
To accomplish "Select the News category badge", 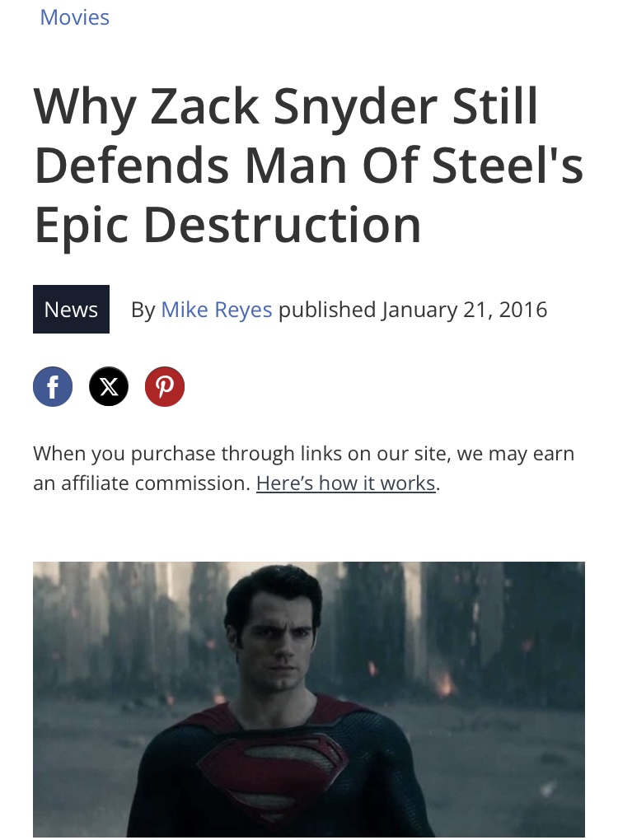I will 72,309.
